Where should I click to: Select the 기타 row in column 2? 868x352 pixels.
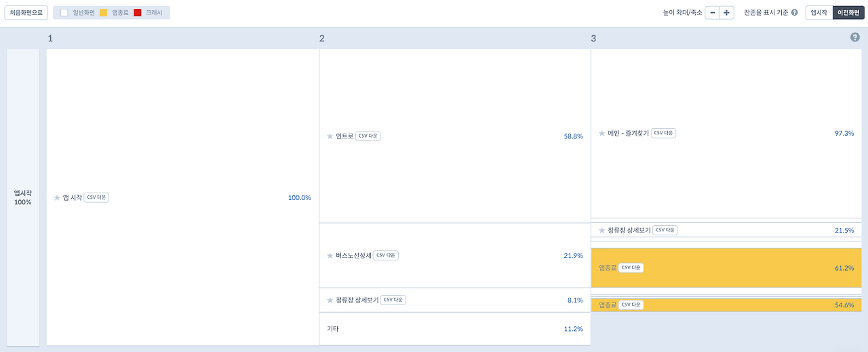click(x=455, y=328)
